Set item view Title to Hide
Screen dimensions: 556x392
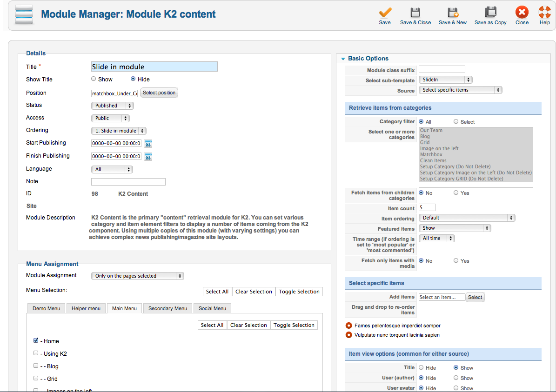pos(421,367)
